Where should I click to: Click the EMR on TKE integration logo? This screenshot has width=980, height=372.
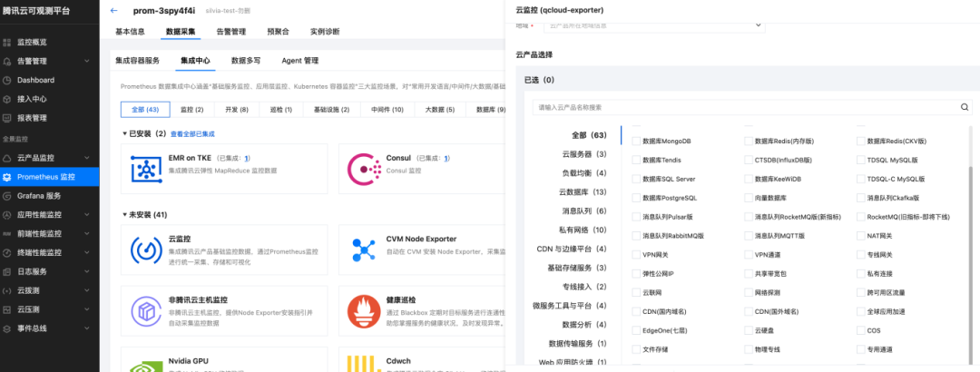click(x=146, y=168)
